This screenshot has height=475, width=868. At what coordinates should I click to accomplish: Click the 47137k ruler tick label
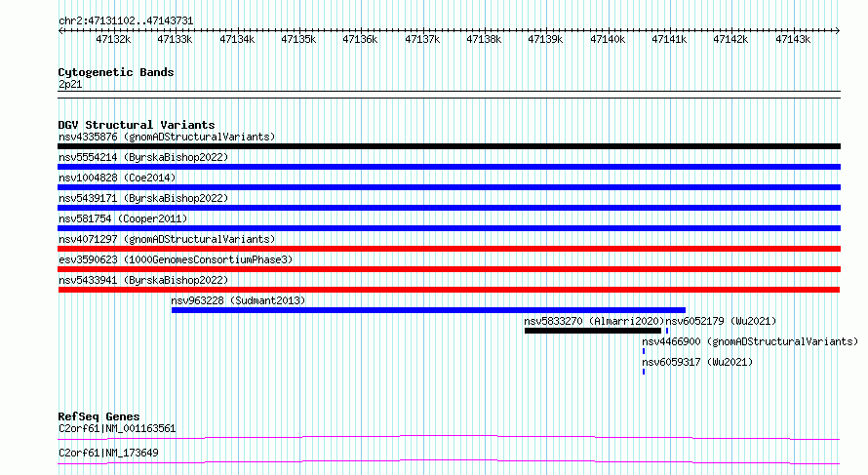point(422,39)
